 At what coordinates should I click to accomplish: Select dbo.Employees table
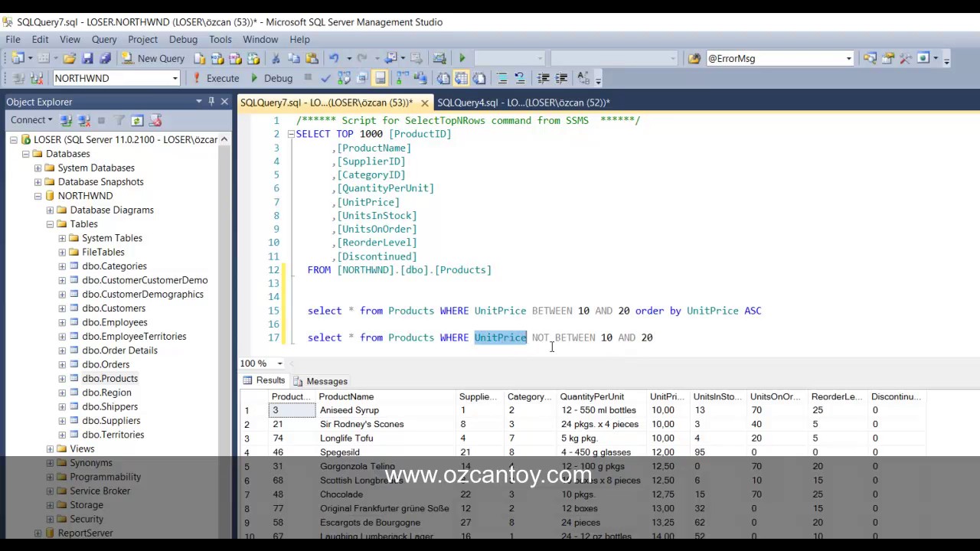114,322
